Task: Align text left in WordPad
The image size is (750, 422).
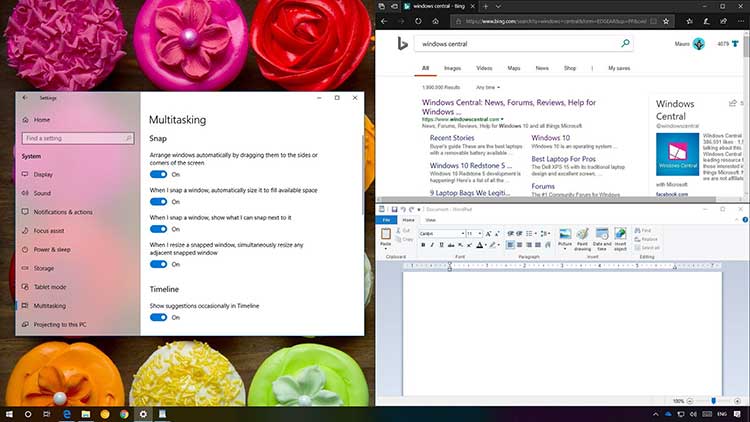Action: [x=510, y=245]
